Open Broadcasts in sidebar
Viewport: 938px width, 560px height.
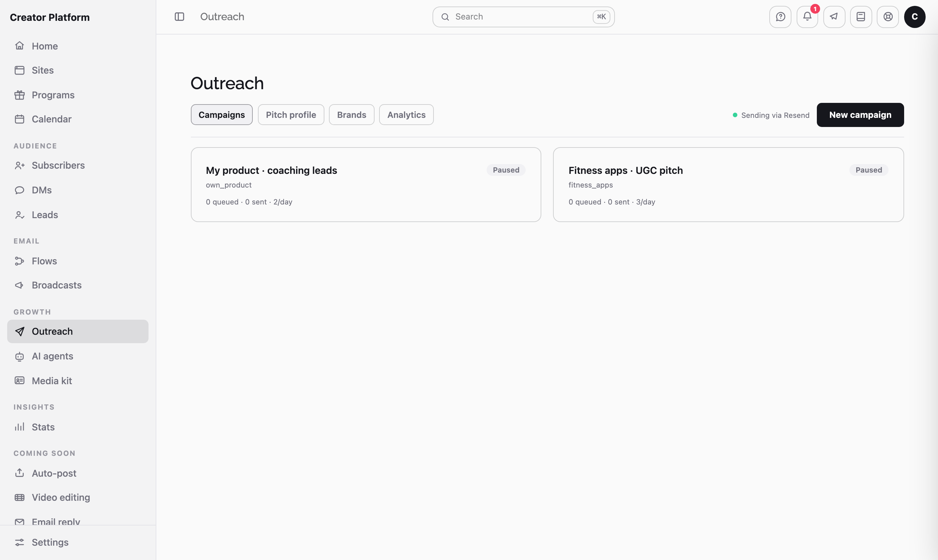(78, 285)
